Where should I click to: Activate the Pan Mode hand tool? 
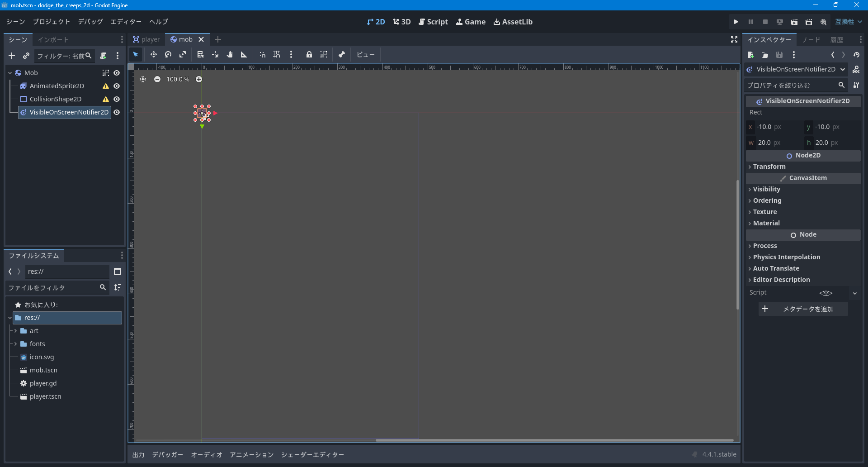(x=230, y=55)
